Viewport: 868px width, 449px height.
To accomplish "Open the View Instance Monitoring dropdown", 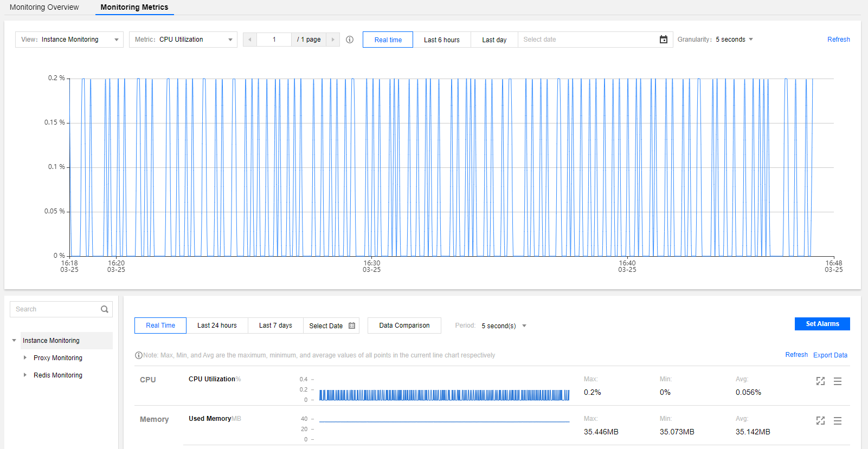I will [69, 40].
